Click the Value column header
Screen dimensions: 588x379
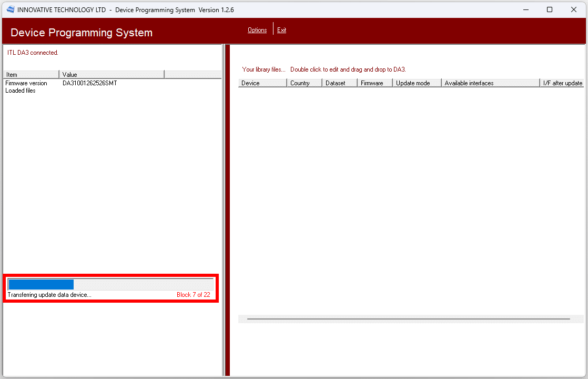[111, 75]
